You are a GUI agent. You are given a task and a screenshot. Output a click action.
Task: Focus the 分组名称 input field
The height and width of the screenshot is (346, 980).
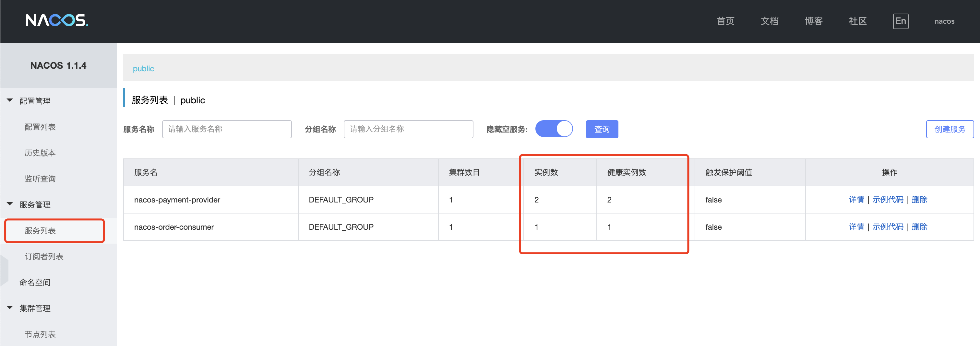[x=408, y=129]
